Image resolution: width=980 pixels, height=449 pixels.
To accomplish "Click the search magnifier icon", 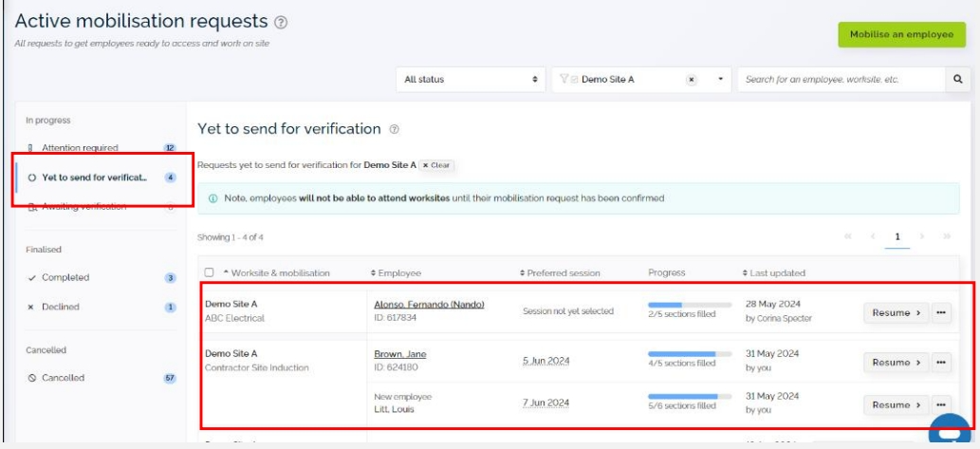I will 957,80.
